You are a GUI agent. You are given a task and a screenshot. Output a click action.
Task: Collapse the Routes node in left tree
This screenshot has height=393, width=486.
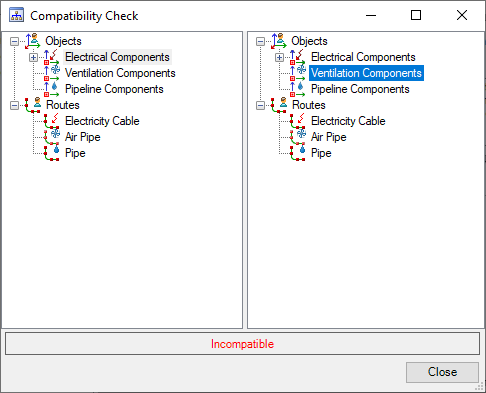tap(14, 105)
